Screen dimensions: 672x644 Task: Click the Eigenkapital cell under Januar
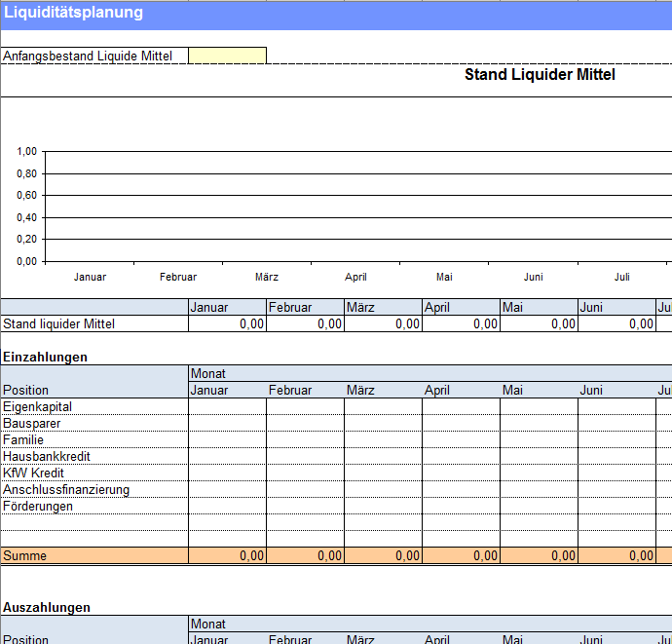click(x=227, y=406)
